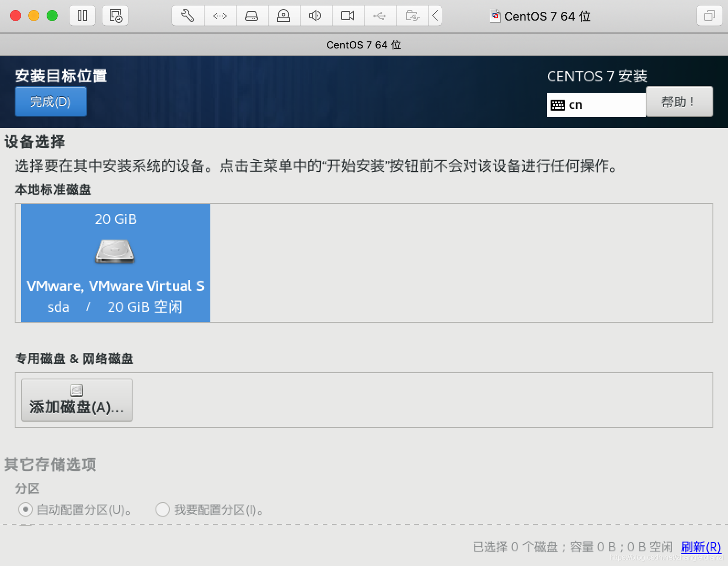Select 我要配置分区(I) radio button
Image resolution: width=728 pixels, height=566 pixels.
pos(163,509)
